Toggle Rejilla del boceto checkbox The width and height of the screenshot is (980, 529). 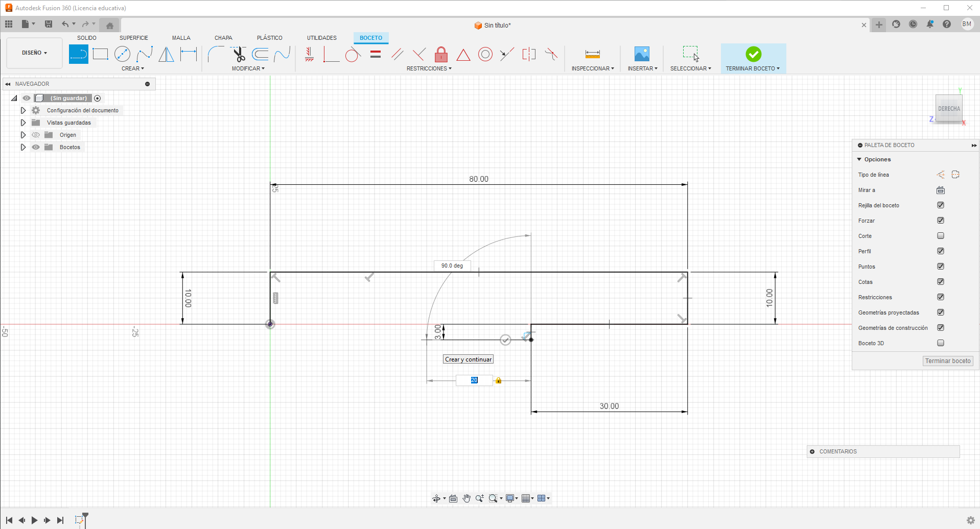click(x=941, y=205)
